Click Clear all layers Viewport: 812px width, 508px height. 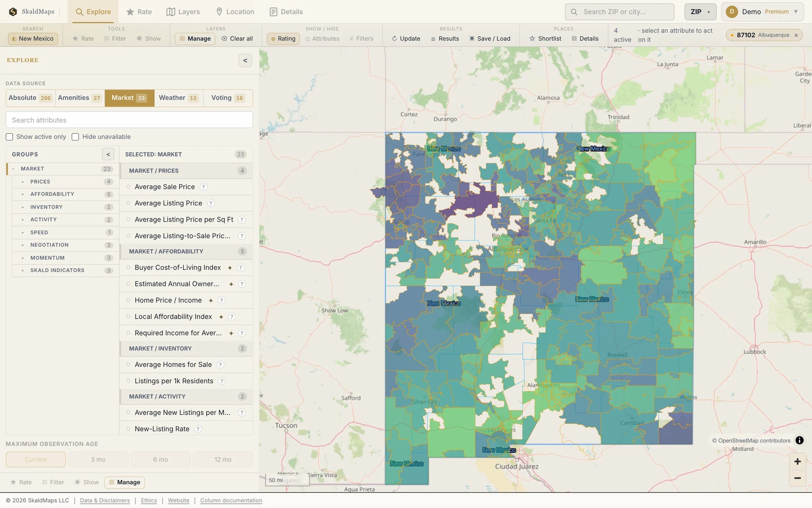pyautogui.click(x=237, y=39)
